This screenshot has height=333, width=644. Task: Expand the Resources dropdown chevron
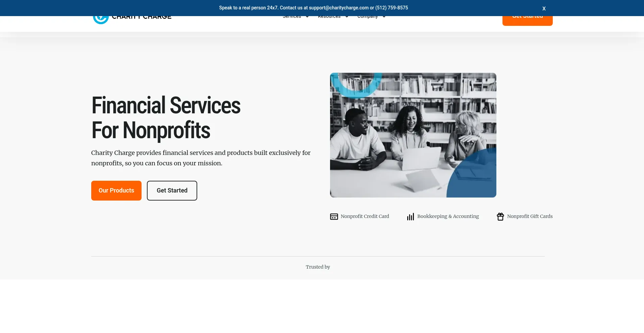coord(346,17)
